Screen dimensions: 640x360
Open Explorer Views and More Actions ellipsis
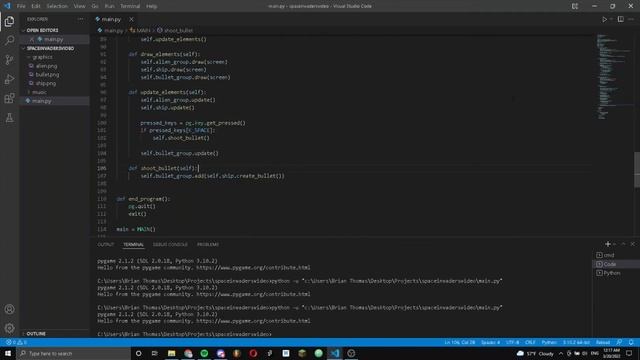tap(81, 19)
